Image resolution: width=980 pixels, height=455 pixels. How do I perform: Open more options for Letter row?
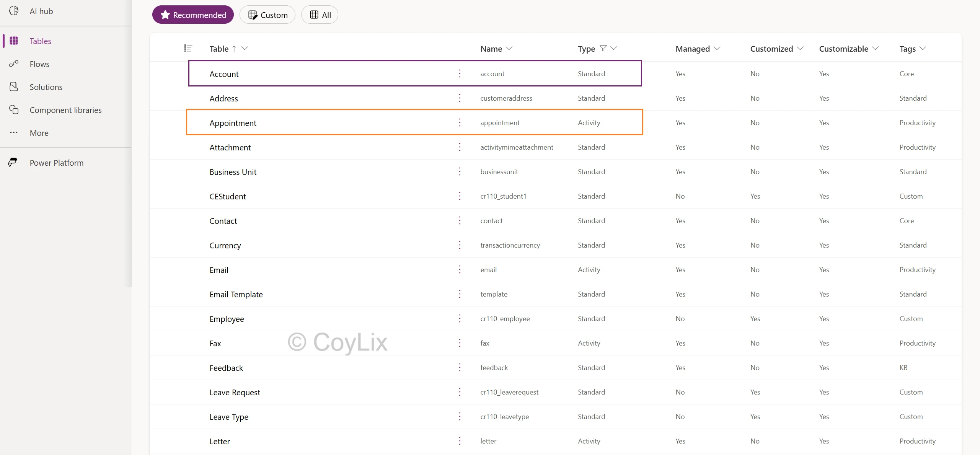tap(460, 441)
